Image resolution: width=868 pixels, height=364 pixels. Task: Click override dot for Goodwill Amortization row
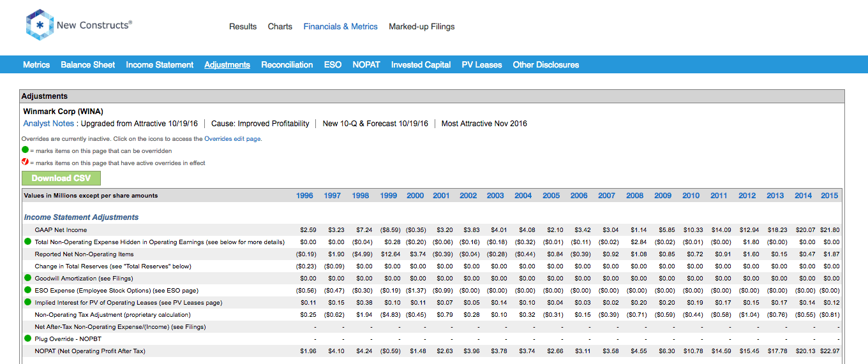pyautogui.click(x=27, y=279)
